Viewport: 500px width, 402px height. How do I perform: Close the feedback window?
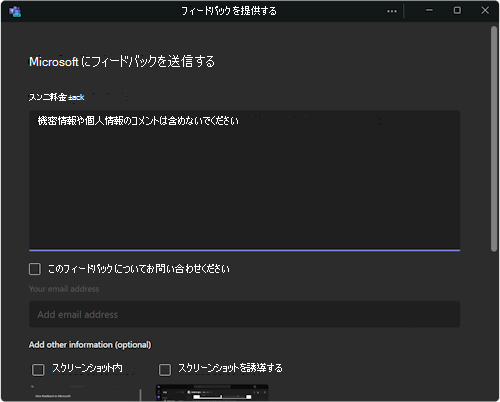coord(485,11)
